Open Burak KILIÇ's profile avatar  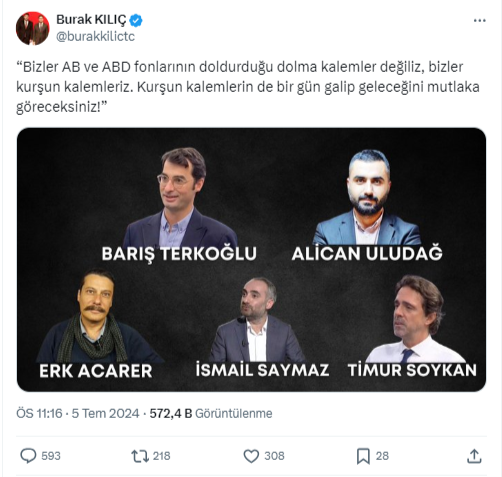coord(33,28)
